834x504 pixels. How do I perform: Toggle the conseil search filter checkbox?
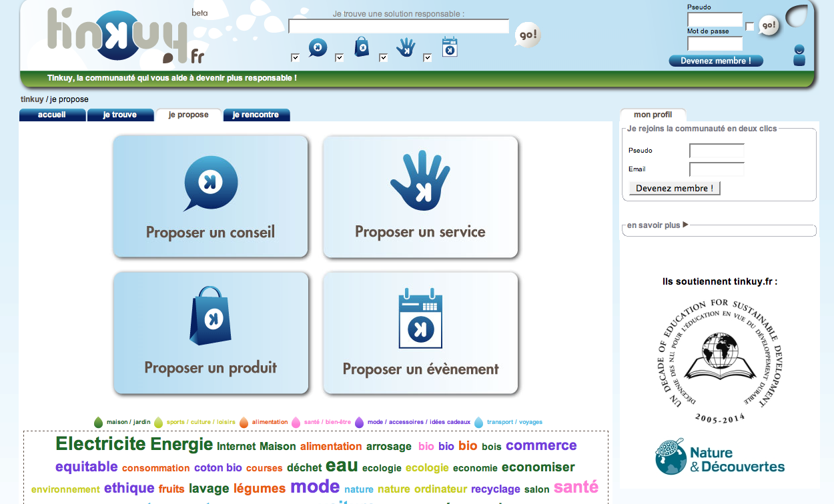click(296, 58)
